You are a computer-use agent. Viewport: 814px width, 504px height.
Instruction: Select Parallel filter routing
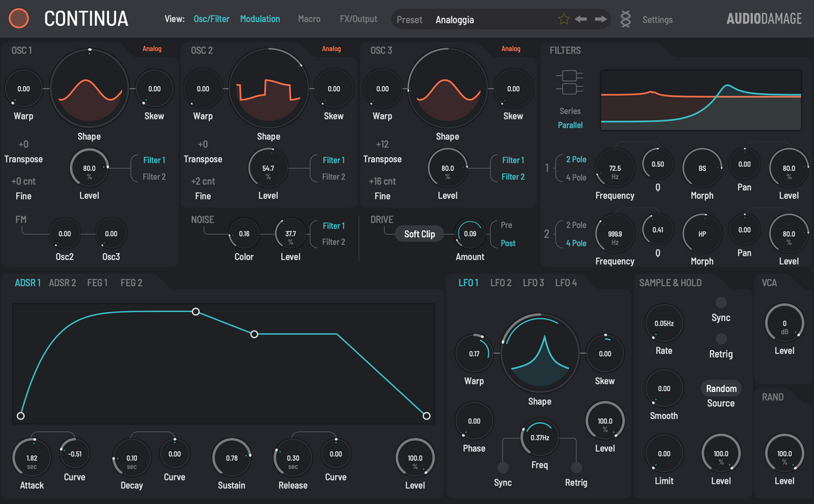(570, 125)
